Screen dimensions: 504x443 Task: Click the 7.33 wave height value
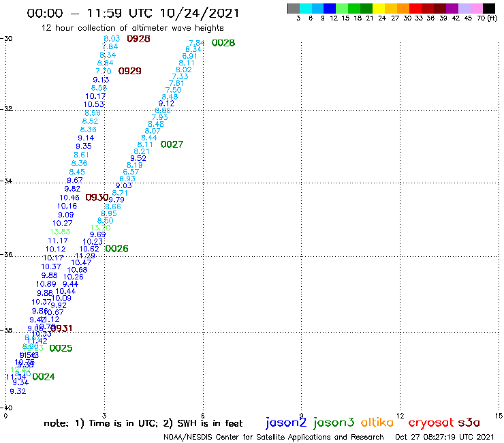[x=180, y=76]
